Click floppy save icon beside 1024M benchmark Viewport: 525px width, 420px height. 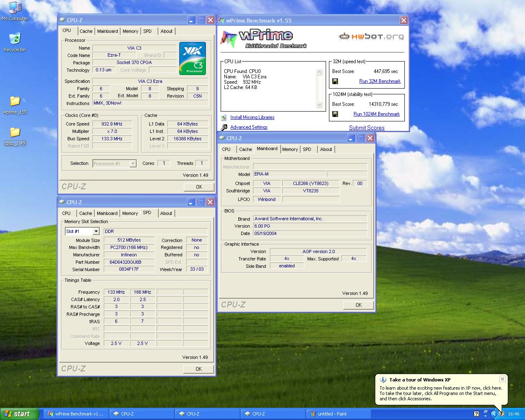point(335,114)
